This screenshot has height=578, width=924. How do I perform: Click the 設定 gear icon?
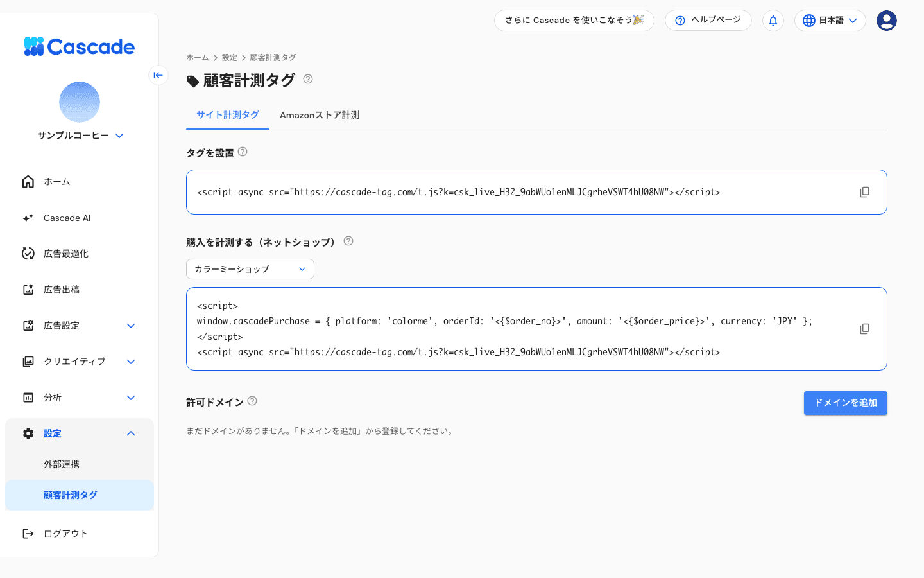click(28, 433)
